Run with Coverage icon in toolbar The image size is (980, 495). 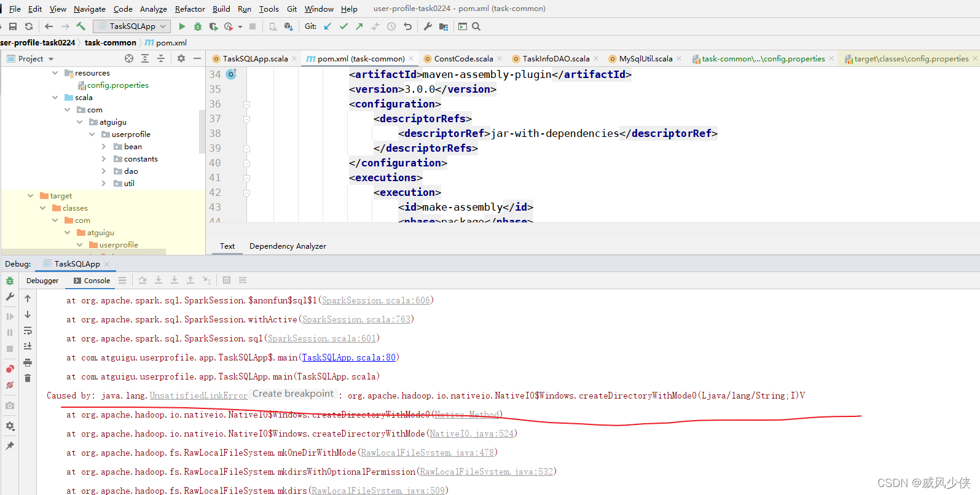tap(213, 26)
